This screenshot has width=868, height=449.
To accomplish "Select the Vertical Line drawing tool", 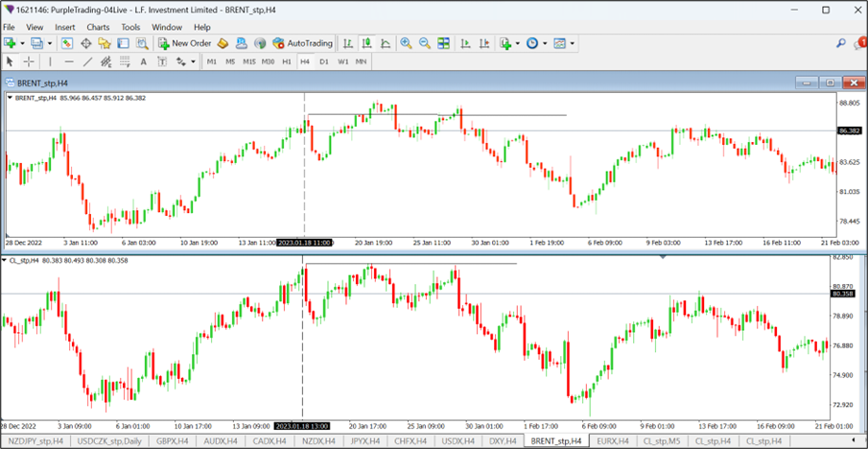I will (51, 61).
